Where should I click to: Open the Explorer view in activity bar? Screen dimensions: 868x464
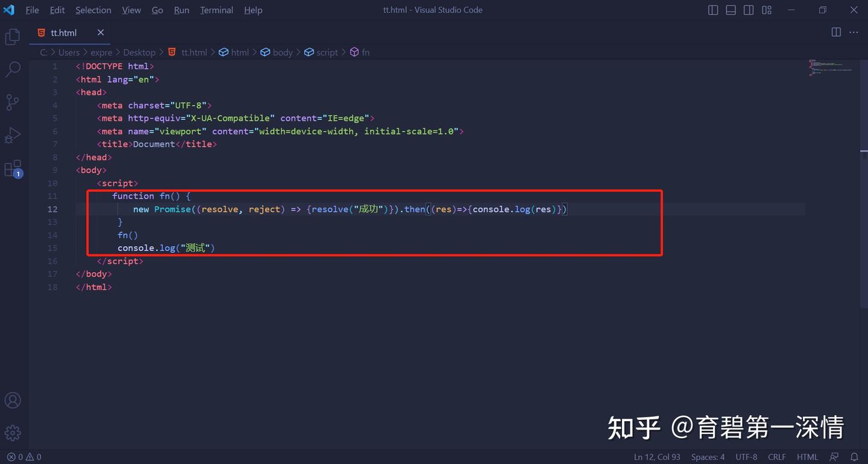(13, 37)
